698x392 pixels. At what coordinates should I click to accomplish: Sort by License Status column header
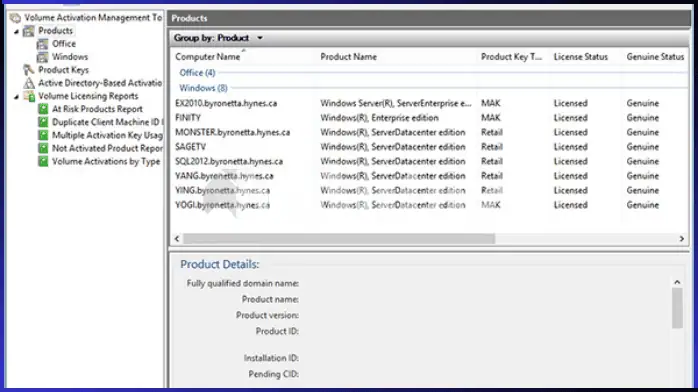[580, 57]
